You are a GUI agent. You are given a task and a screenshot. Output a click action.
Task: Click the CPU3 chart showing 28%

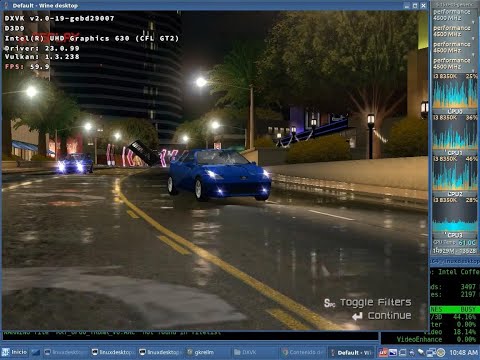(x=455, y=215)
